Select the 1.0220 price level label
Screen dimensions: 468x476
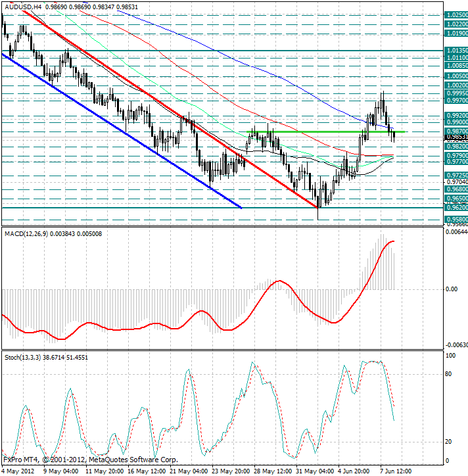[456, 24]
